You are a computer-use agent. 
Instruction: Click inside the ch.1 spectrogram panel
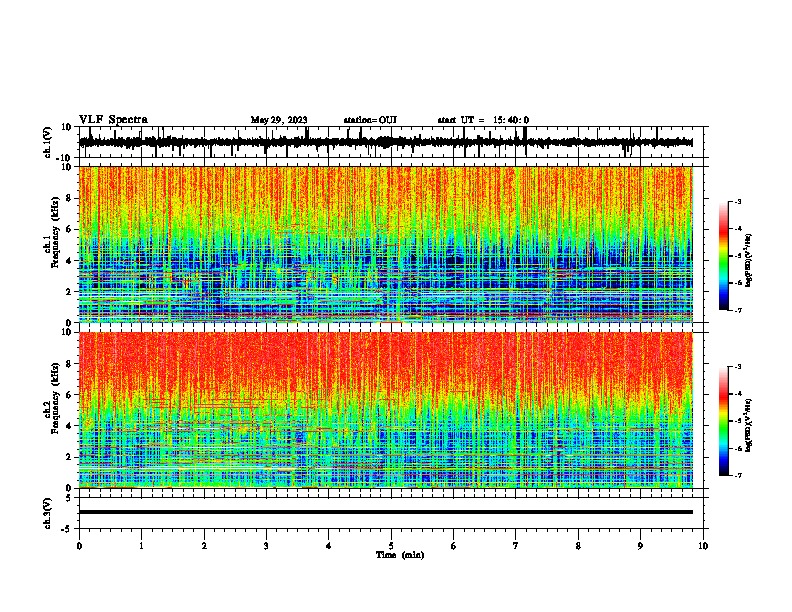pos(386,244)
